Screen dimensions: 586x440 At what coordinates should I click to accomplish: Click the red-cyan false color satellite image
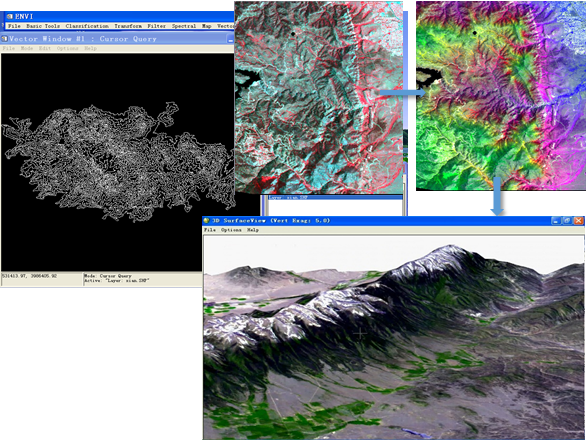(319, 97)
